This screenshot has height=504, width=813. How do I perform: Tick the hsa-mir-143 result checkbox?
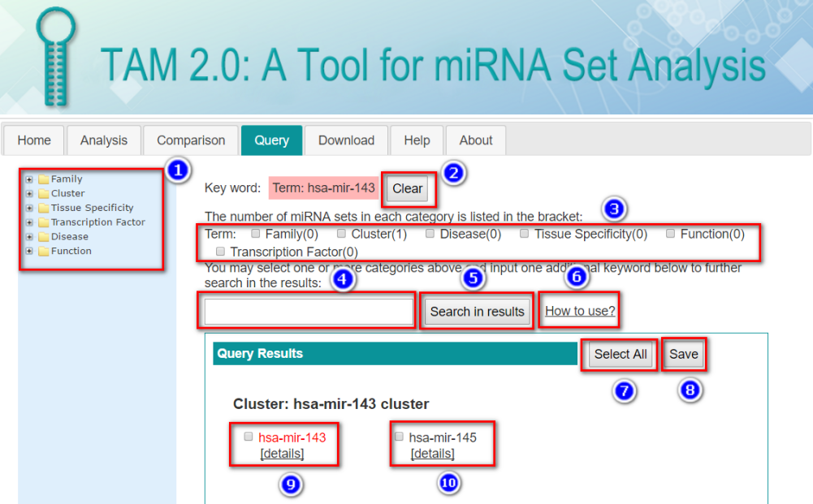249,437
